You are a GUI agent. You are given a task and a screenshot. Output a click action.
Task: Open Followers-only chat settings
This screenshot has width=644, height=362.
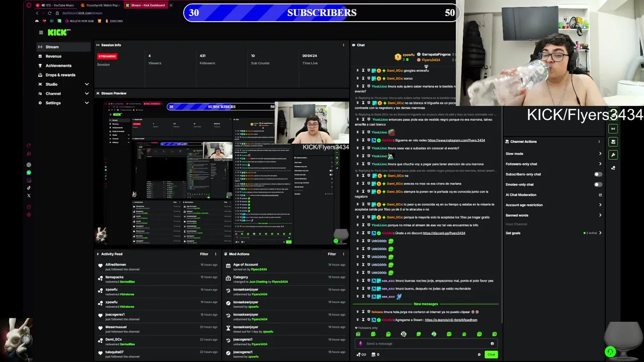(553, 164)
